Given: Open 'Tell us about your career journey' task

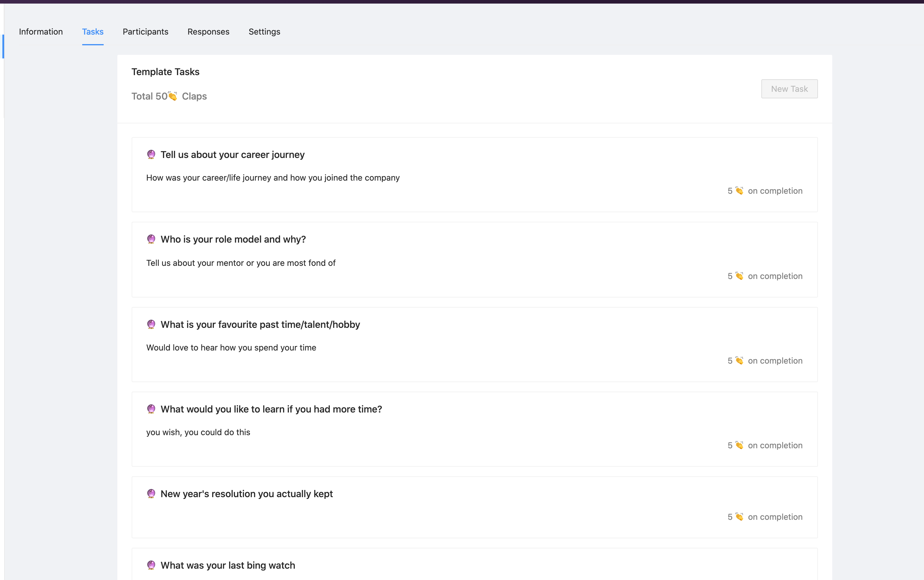Looking at the screenshot, I should (232, 155).
